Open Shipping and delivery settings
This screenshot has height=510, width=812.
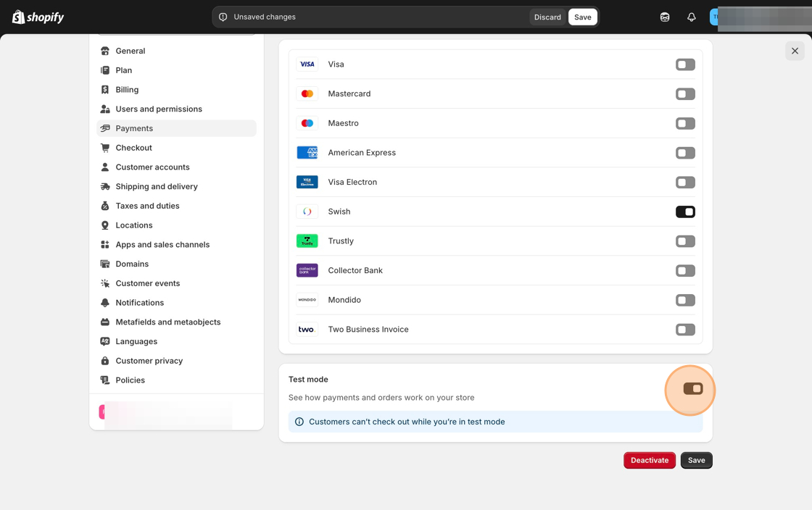coord(177,187)
